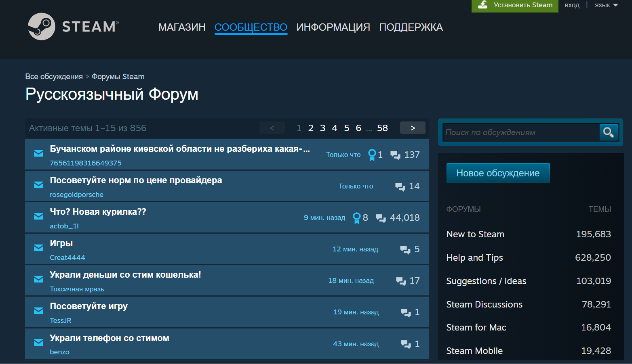This screenshot has height=364, width=632.
Task: Click envelope icon of Украли телефон topic
Action: point(38,343)
